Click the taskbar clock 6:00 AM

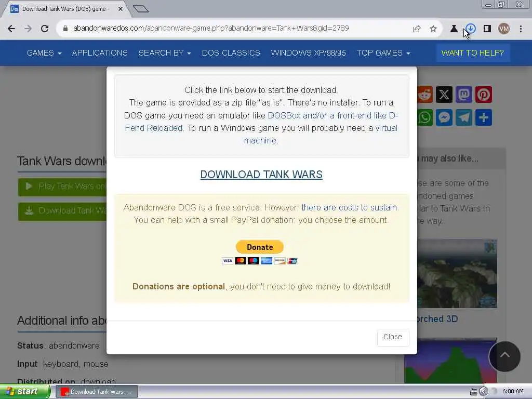point(513,392)
